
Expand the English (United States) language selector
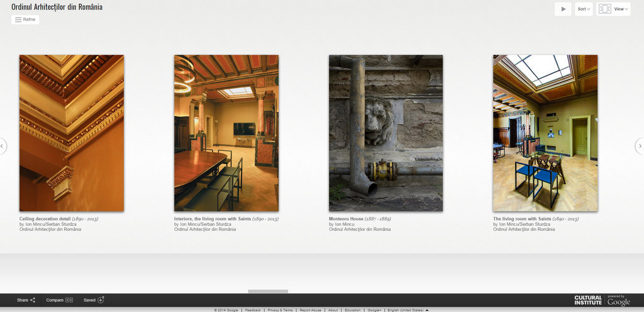pos(408,310)
